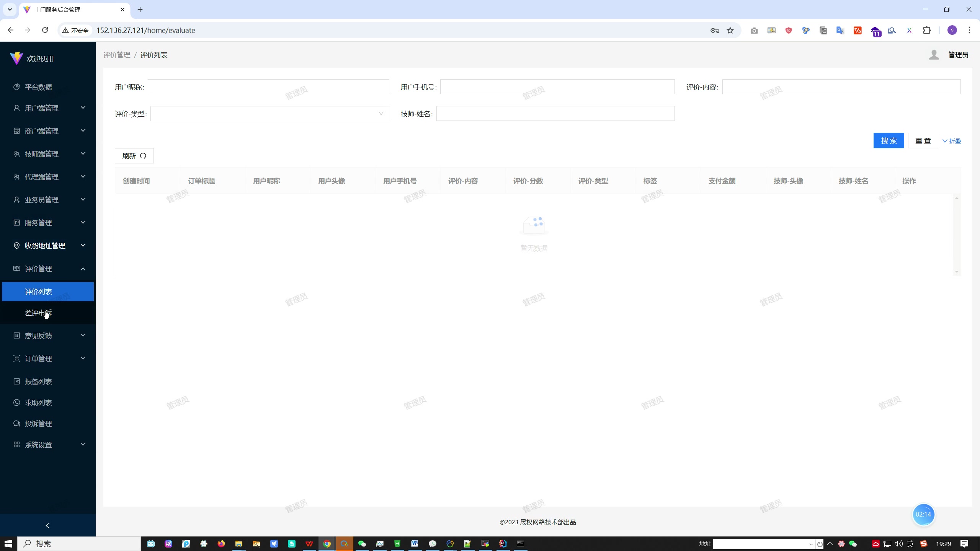Click the 搜索 button

click(889, 140)
